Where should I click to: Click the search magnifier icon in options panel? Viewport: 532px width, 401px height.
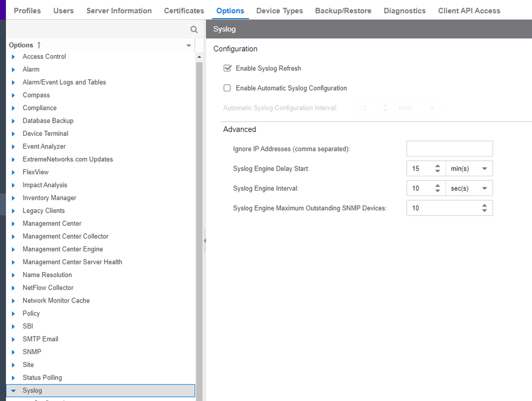[194, 30]
